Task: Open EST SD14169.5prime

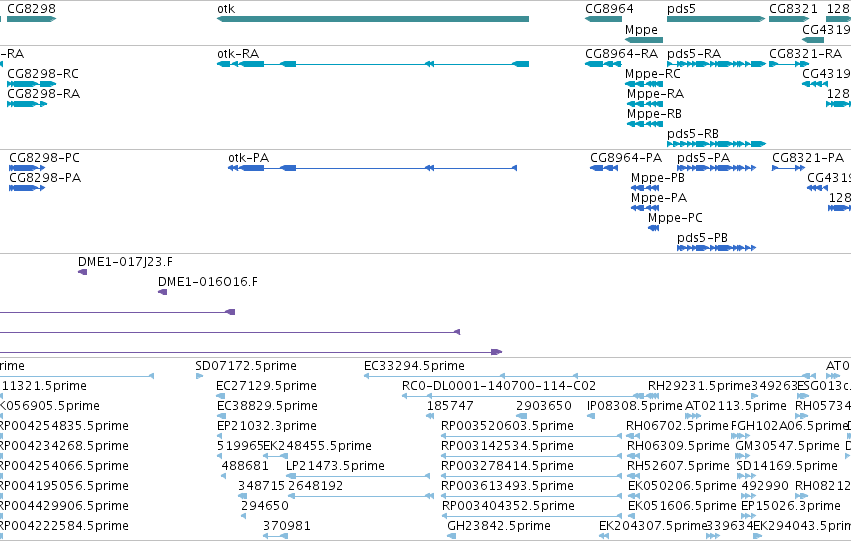Action: [x=746, y=476]
